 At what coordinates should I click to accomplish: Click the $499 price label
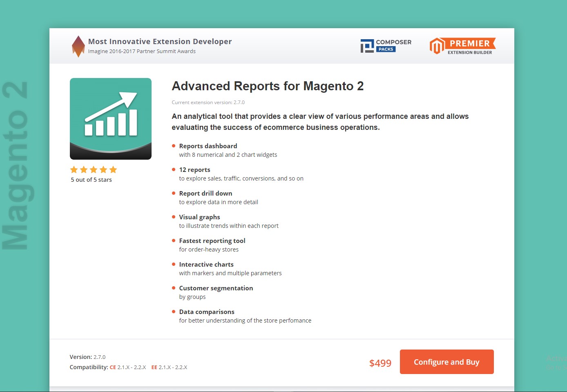tap(380, 363)
